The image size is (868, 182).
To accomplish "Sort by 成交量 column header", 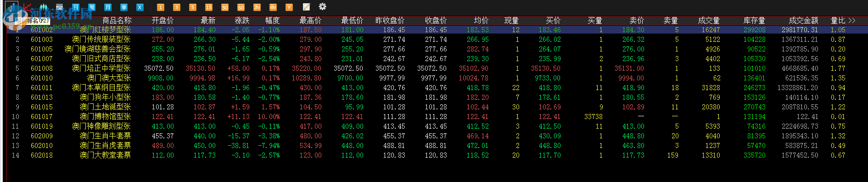I will pos(709,21).
